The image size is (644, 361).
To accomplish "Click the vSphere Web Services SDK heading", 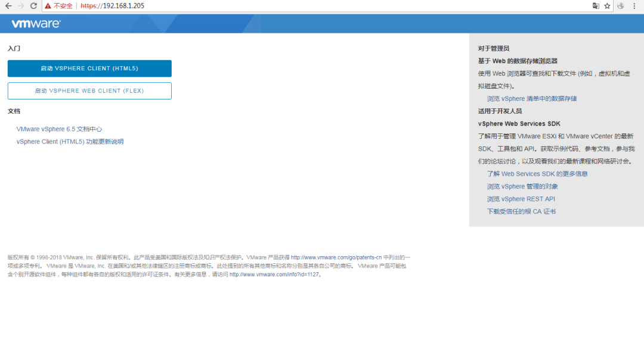I will click(519, 123).
